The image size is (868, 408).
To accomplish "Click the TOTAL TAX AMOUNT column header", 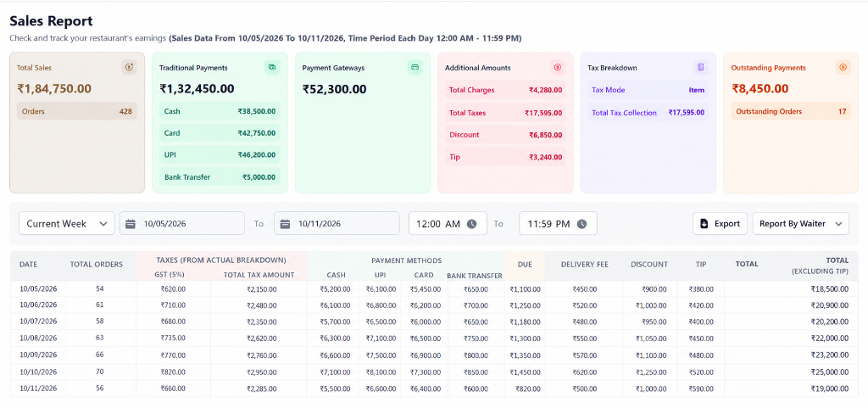I will pos(259,275).
